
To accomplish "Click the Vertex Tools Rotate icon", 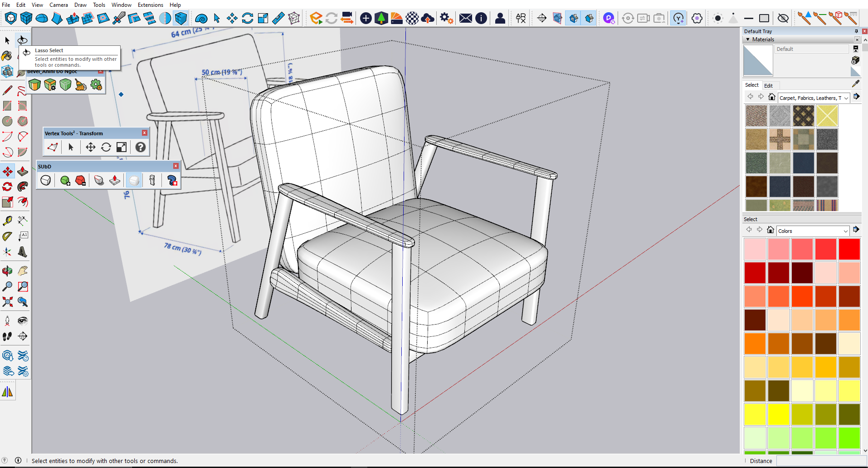I will [x=106, y=147].
